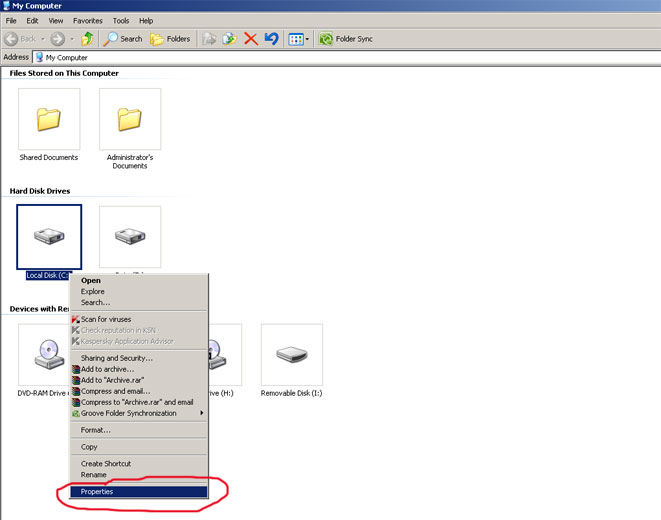Choose Search... in the context menu
Viewport: 661px width, 520px height.
139,303
